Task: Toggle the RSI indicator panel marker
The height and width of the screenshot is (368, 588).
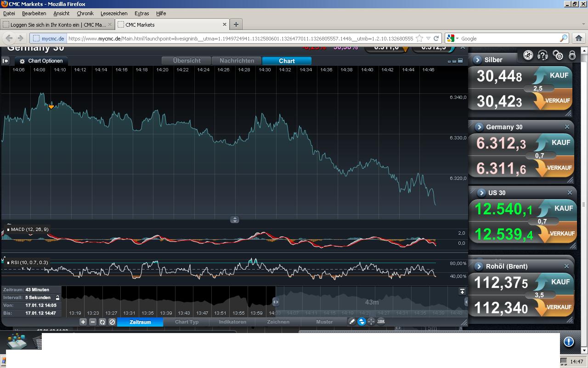Action: coord(8,262)
